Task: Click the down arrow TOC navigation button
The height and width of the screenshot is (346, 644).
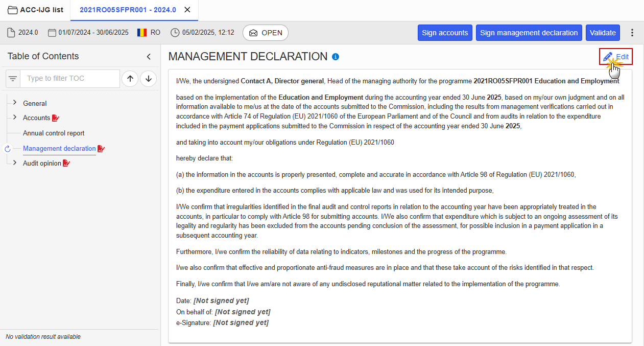Action: point(149,79)
